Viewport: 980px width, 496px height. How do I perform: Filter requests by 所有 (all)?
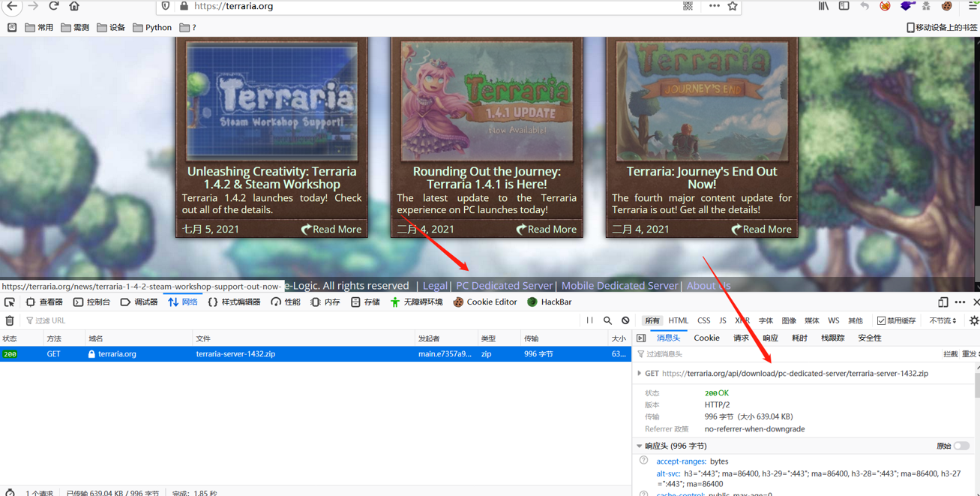click(652, 321)
